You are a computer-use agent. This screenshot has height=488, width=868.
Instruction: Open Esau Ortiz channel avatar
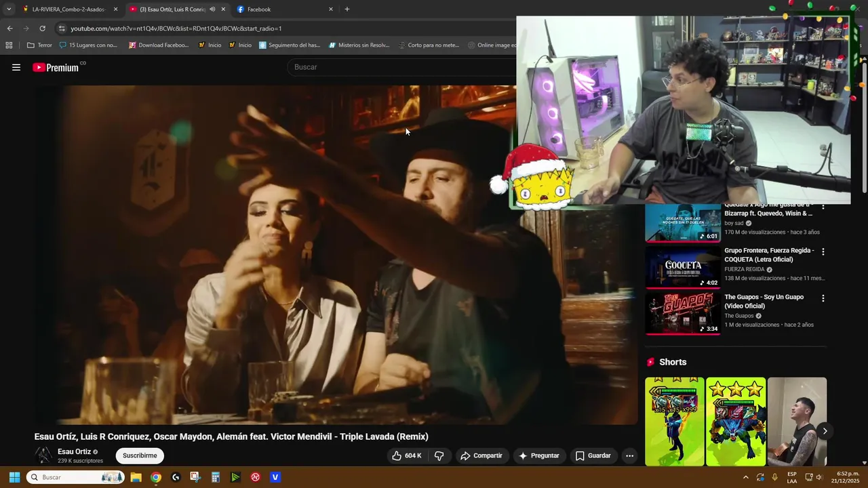click(43, 455)
